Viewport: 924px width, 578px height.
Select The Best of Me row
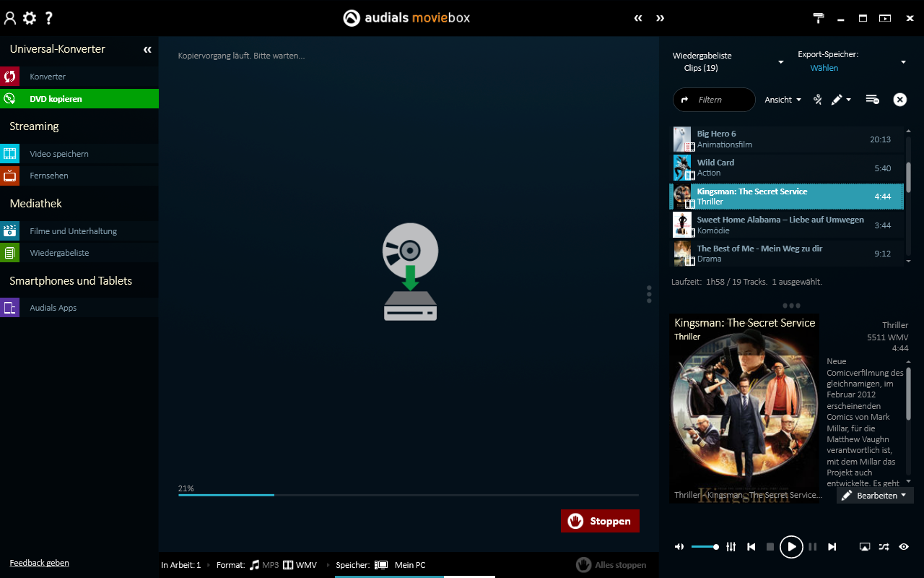click(788, 254)
